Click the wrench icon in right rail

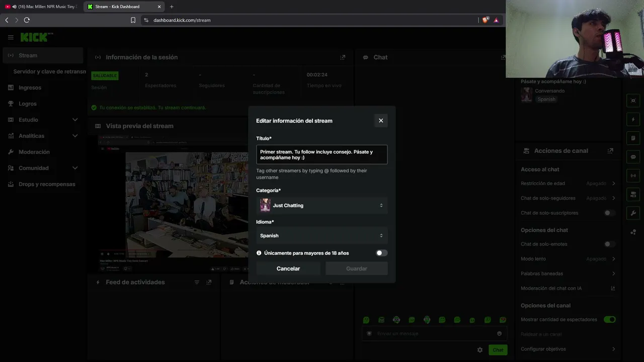tap(633, 213)
